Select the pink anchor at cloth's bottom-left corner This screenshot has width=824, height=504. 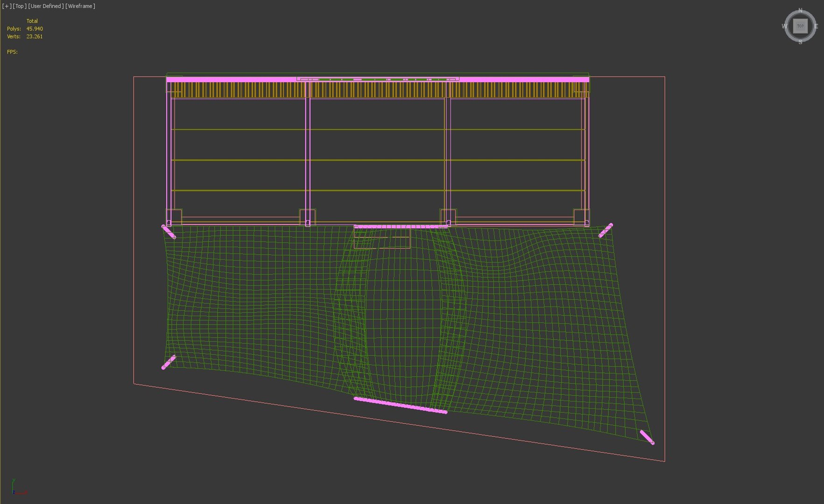pos(169,362)
